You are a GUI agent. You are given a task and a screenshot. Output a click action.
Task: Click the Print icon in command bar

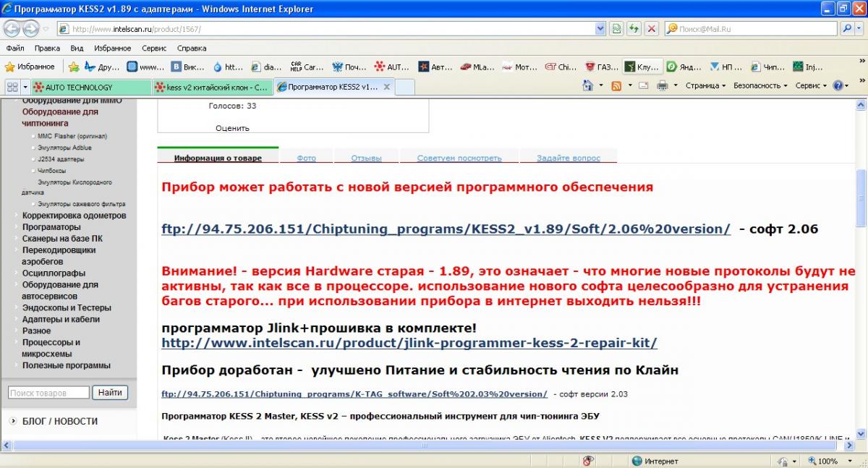tap(662, 85)
